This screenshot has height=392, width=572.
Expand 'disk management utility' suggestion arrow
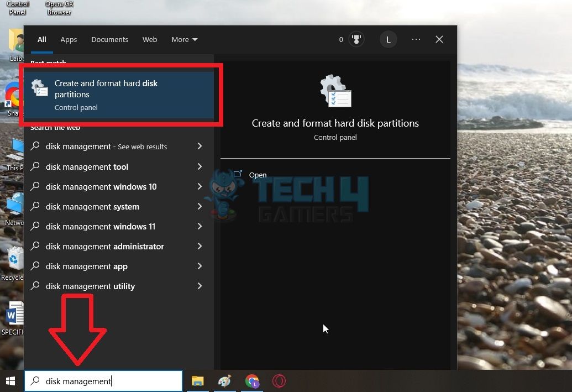click(200, 286)
